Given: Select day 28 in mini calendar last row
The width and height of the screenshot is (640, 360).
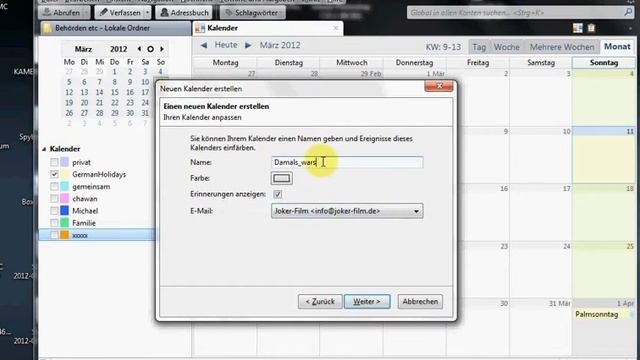Looking at the screenshot, I should click(100, 113).
